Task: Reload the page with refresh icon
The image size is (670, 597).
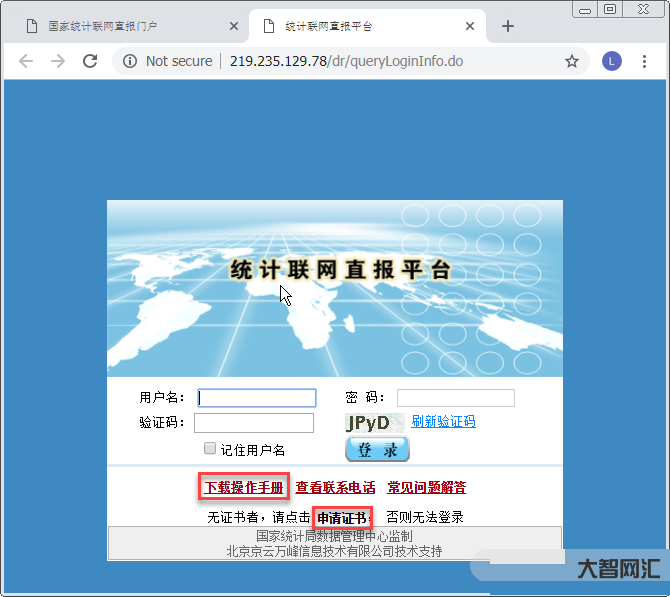Action: pos(90,61)
